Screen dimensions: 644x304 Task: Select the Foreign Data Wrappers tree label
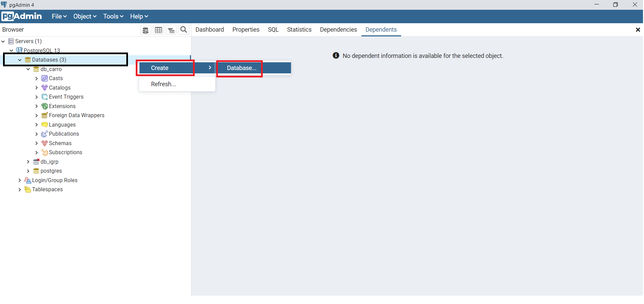click(x=77, y=115)
